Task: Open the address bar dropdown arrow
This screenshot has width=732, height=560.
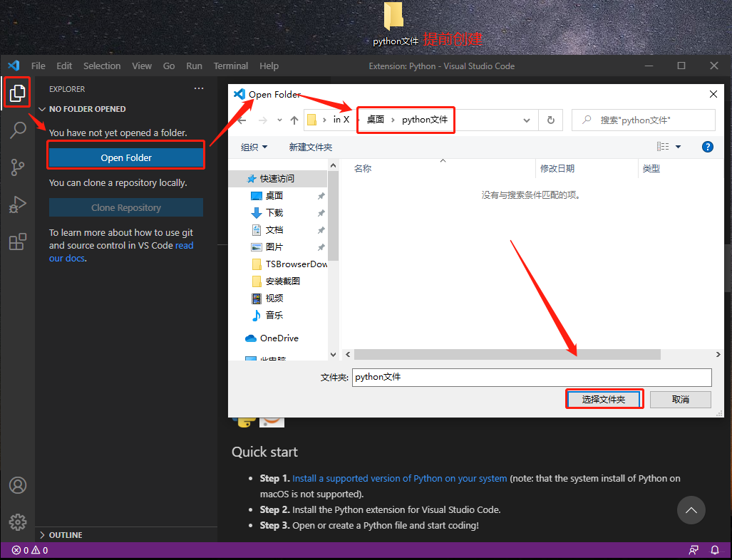Action: (x=526, y=120)
